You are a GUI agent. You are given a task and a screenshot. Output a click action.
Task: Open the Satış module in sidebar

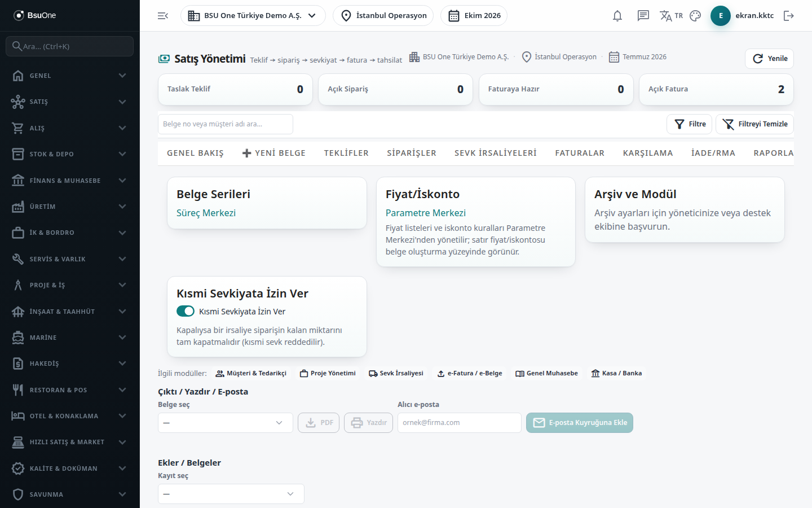[x=70, y=102]
